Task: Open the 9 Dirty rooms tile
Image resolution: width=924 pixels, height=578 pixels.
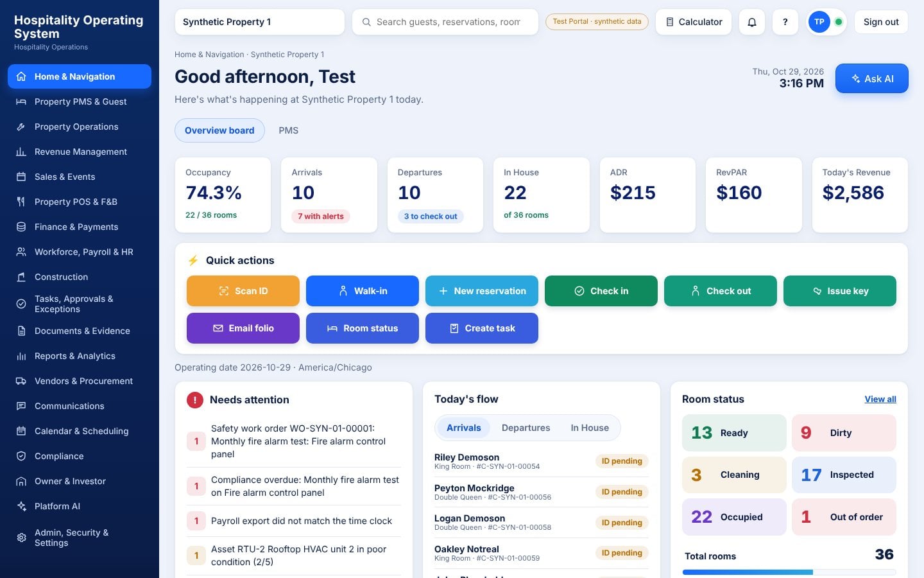Action: pyautogui.click(x=844, y=433)
